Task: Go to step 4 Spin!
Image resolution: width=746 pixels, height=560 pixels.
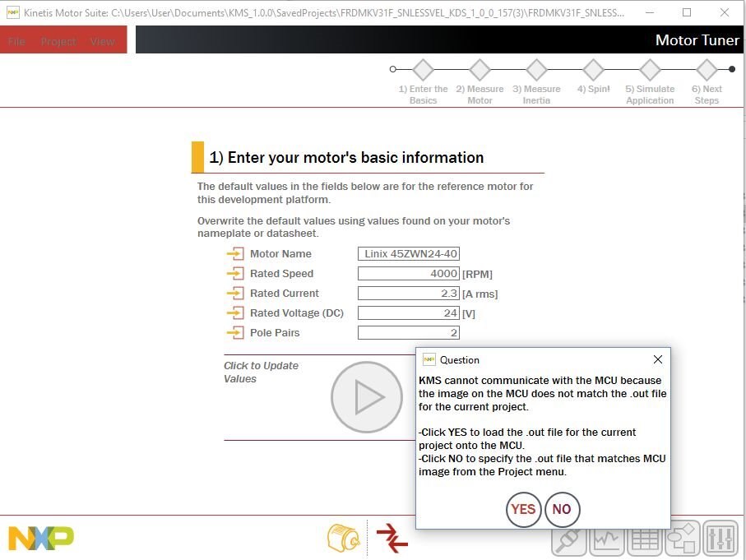Action: (593, 70)
